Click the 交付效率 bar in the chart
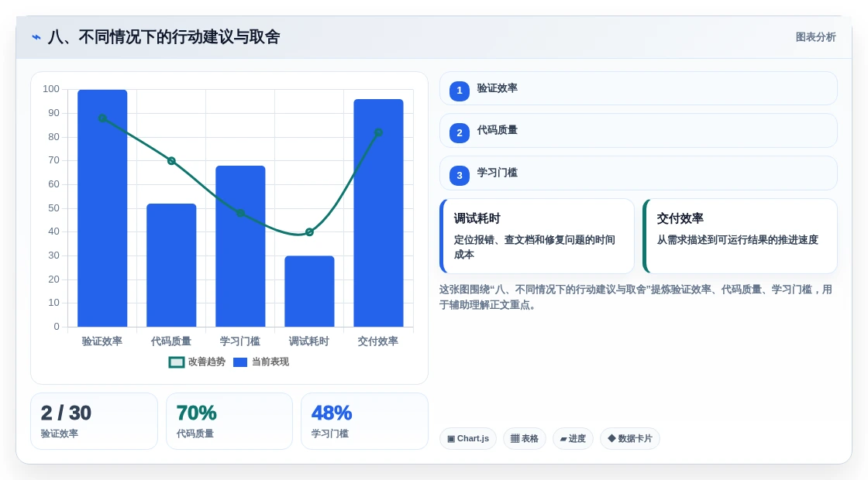The image size is (868, 480). click(379, 213)
